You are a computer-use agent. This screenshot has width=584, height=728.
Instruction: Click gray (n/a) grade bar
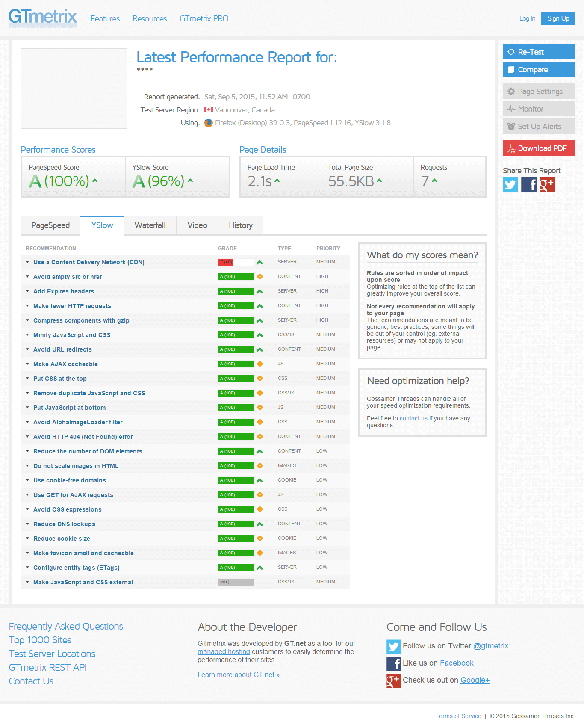point(236,582)
